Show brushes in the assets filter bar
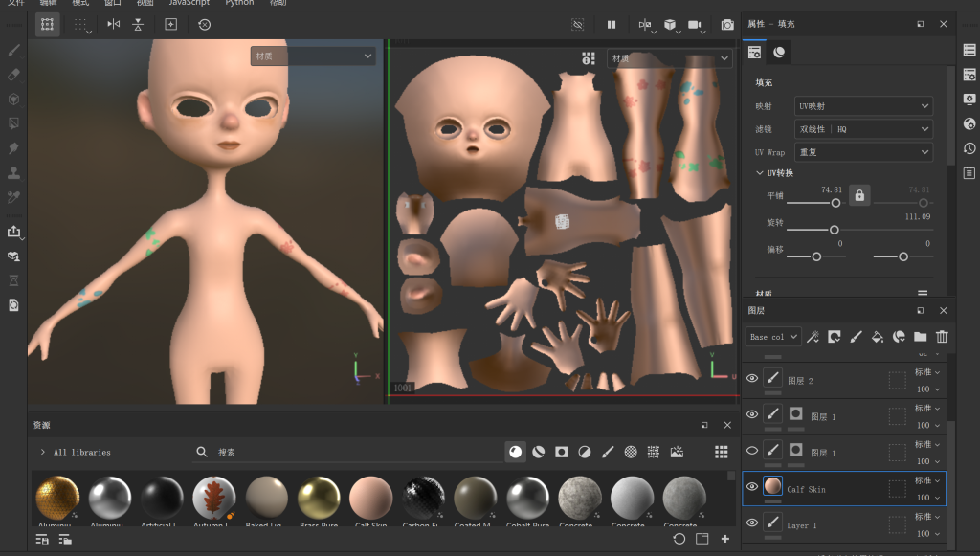 click(608, 452)
